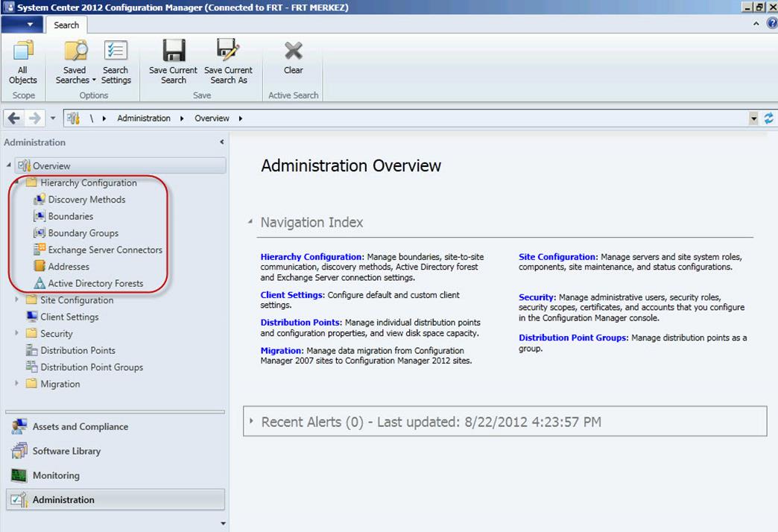
Task: Expand the Site Configuration folder arrow
Action: pos(17,300)
